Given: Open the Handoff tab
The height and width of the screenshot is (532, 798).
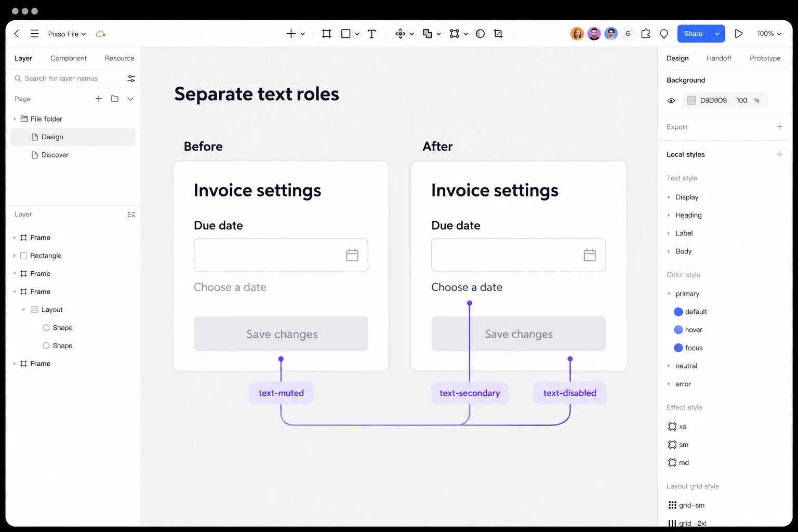Looking at the screenshot, I should point(719,58).
